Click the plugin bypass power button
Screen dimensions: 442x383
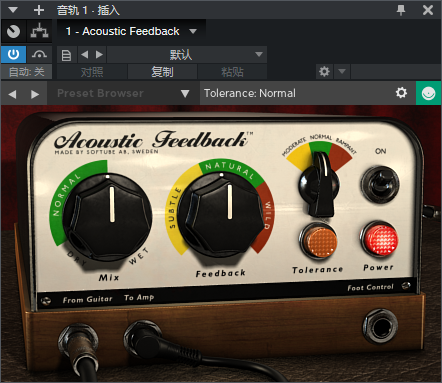click(x=13, y=54)
